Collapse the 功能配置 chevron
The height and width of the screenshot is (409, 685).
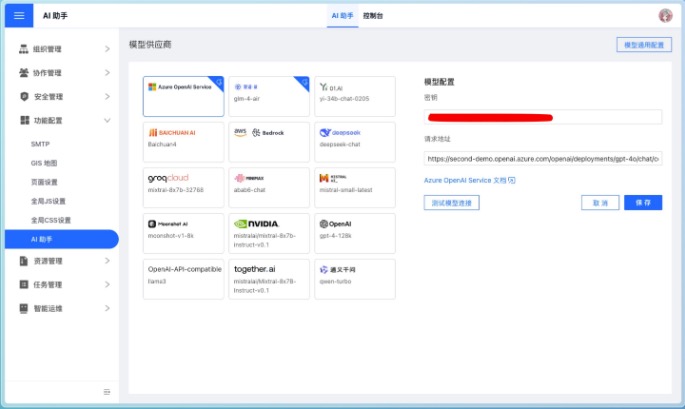coord(107,120)
